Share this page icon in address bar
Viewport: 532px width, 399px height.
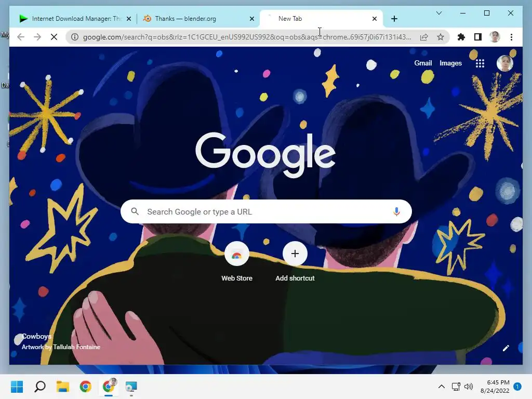point(424,37)
